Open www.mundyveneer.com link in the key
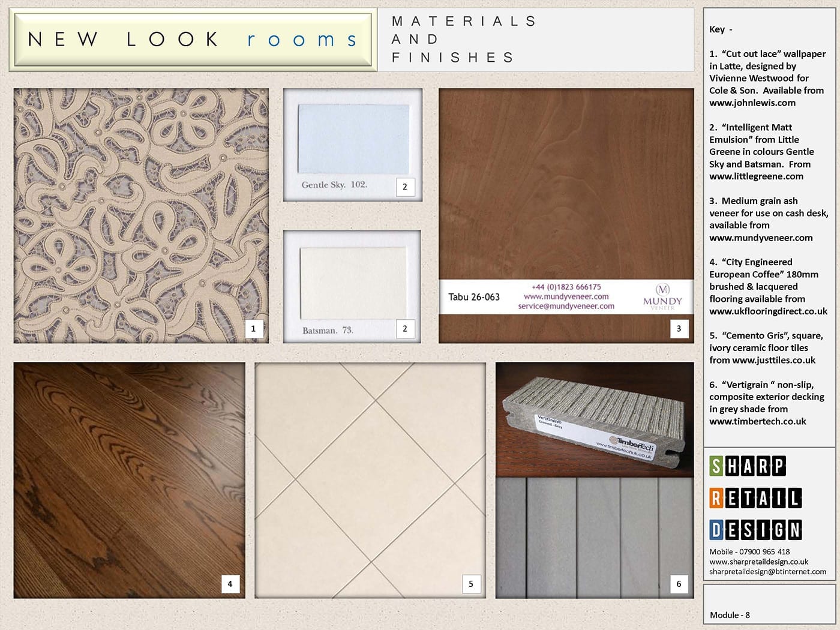The image size is (840, 630). (761, 238)
